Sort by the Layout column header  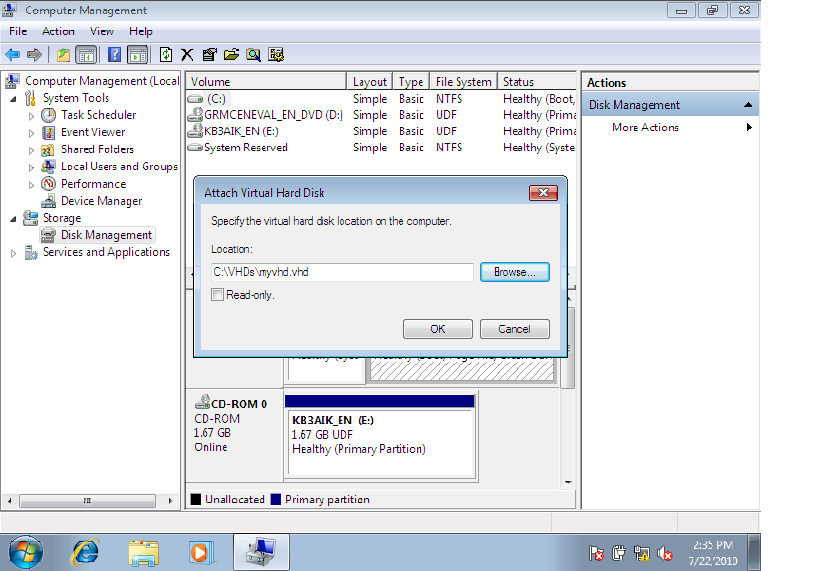(370, 81)
